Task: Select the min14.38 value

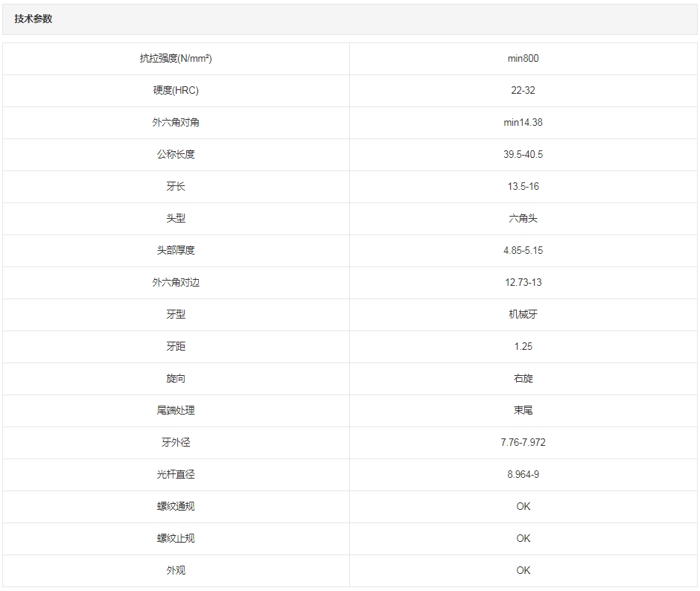Action: click(x=523, y=123)
